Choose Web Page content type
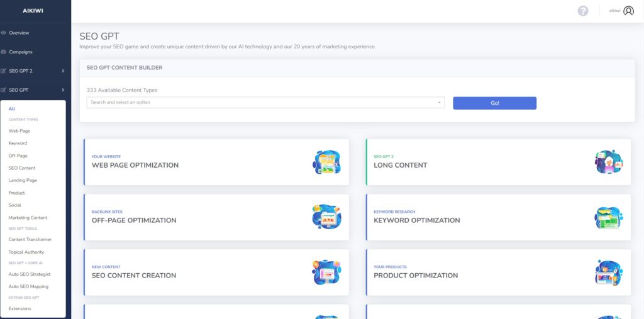Viewport: 644px width, 319px height. (19, 131)
